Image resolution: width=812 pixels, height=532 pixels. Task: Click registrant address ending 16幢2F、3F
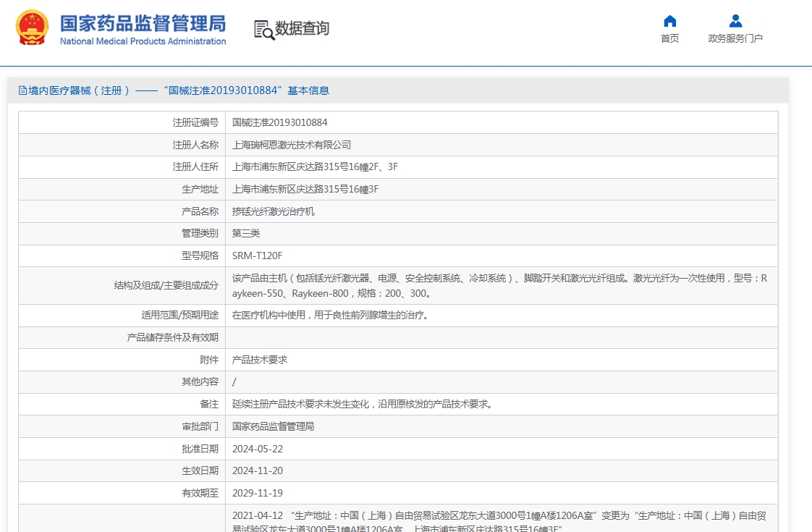click(315, 166)
